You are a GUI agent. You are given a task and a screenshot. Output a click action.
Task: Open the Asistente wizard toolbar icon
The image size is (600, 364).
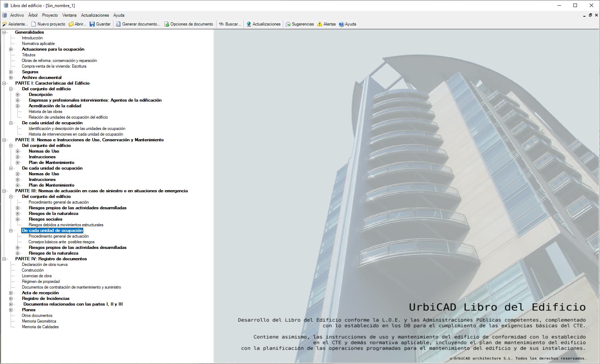[x=5, y=24]
